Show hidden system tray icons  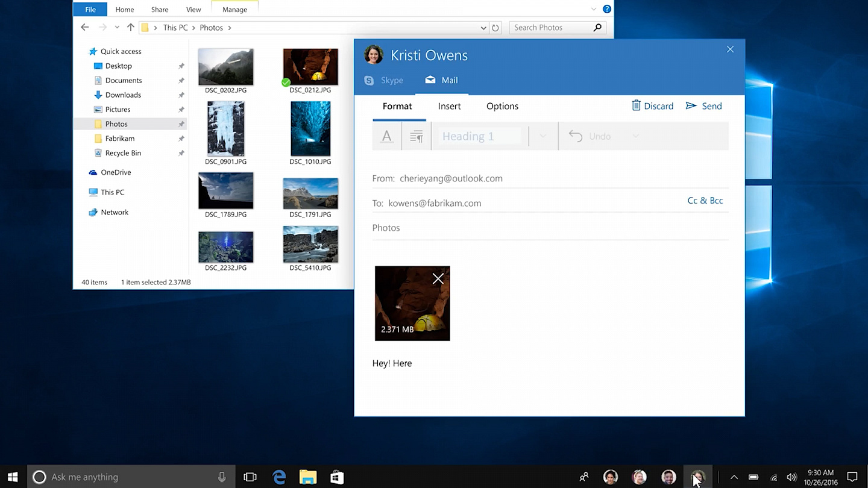coord(734,477)
